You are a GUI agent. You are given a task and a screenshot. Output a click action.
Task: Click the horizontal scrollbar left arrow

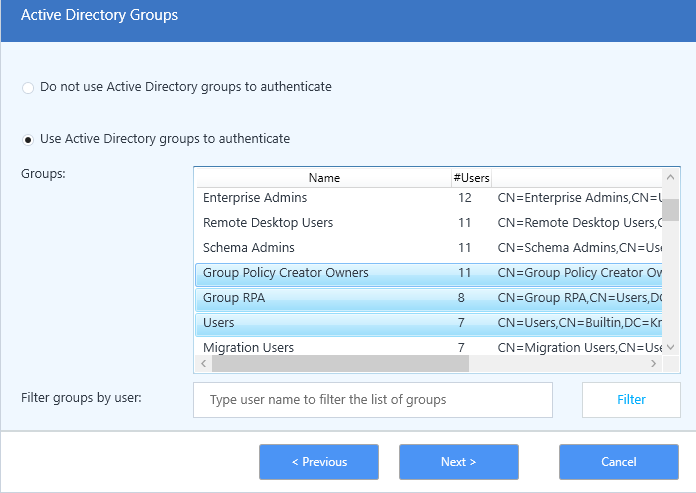(202, 365)
